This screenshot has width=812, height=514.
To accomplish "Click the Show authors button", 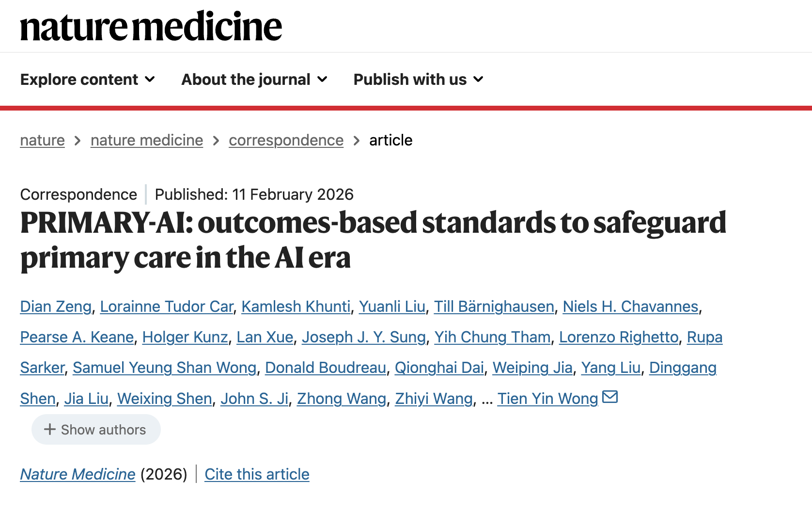I will (x=96, y=429).
